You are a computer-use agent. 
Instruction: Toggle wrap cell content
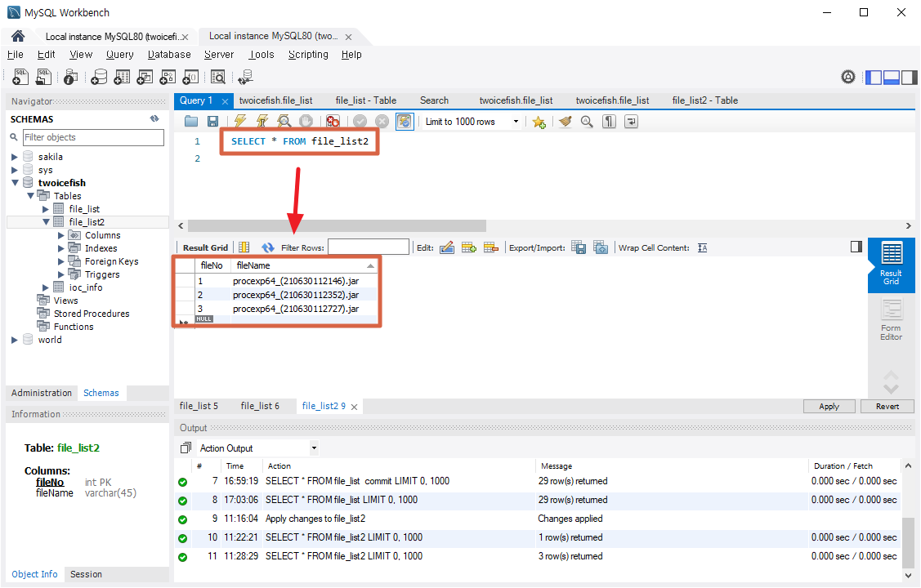703,247
